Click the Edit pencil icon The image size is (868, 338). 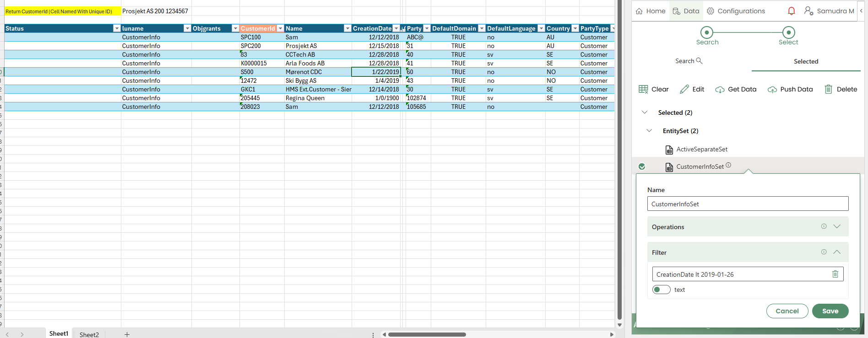click(684, 89)
